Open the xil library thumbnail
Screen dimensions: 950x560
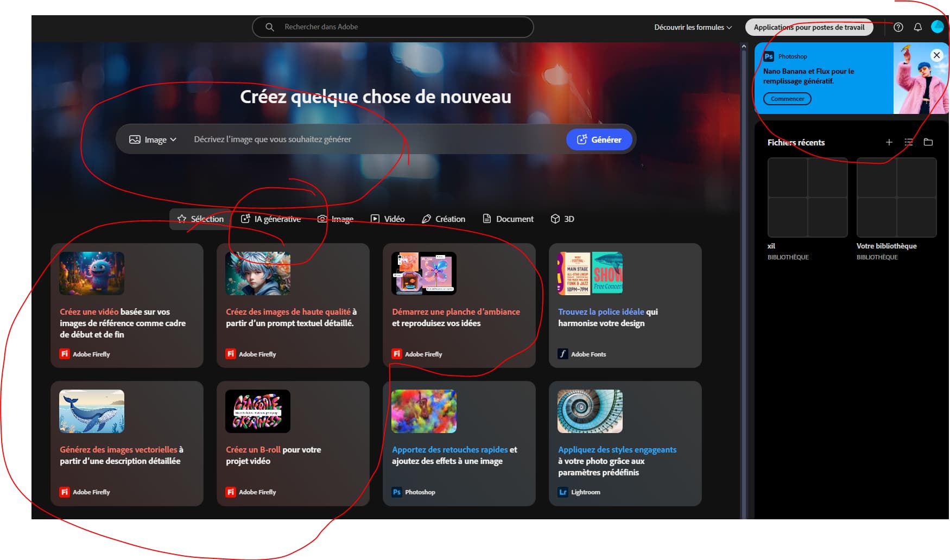(807, 198)
